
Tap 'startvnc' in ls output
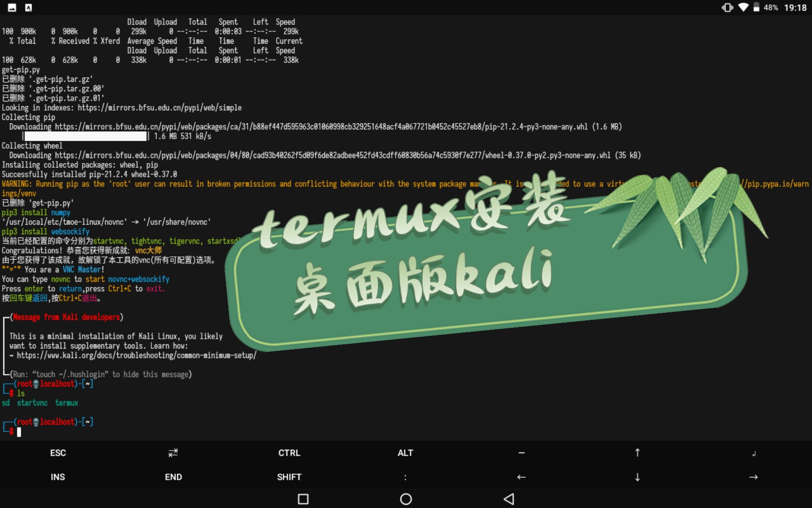pos(32,403)
